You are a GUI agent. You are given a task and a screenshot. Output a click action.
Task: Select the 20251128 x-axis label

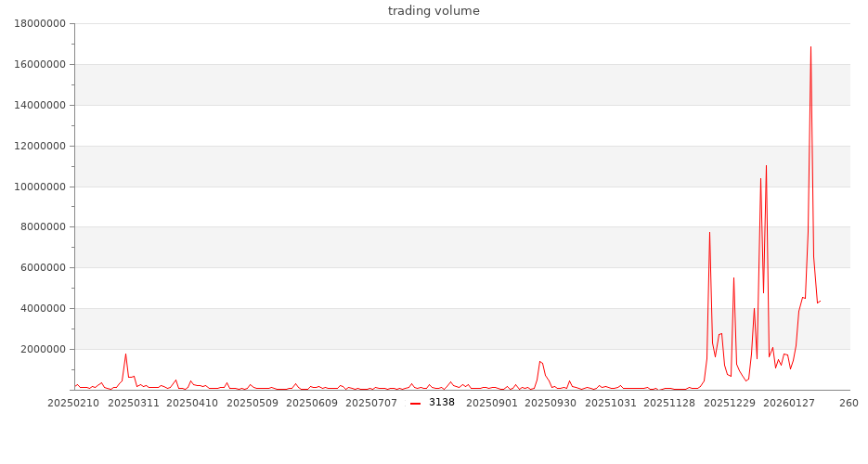670,404
